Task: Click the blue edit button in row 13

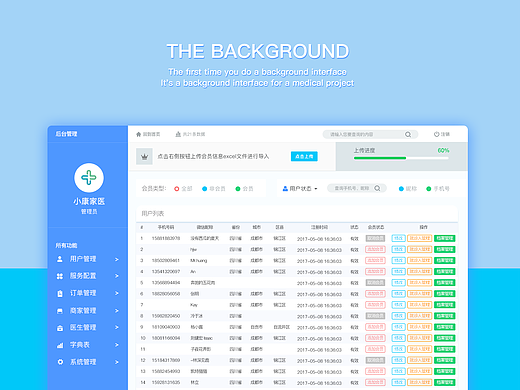Action: pyautogui.click(x=398, y=371)
